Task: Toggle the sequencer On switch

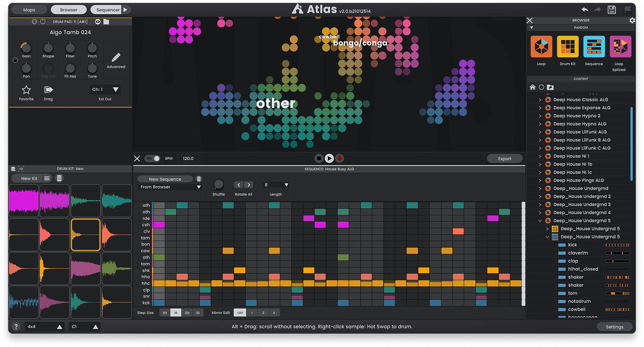Action: click(x=153, y=159)
